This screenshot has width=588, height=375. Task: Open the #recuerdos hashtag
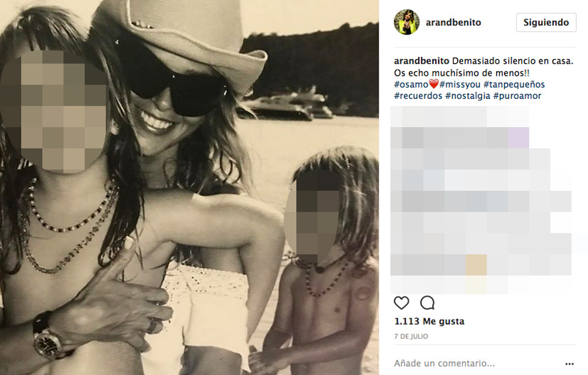(418, 96)
